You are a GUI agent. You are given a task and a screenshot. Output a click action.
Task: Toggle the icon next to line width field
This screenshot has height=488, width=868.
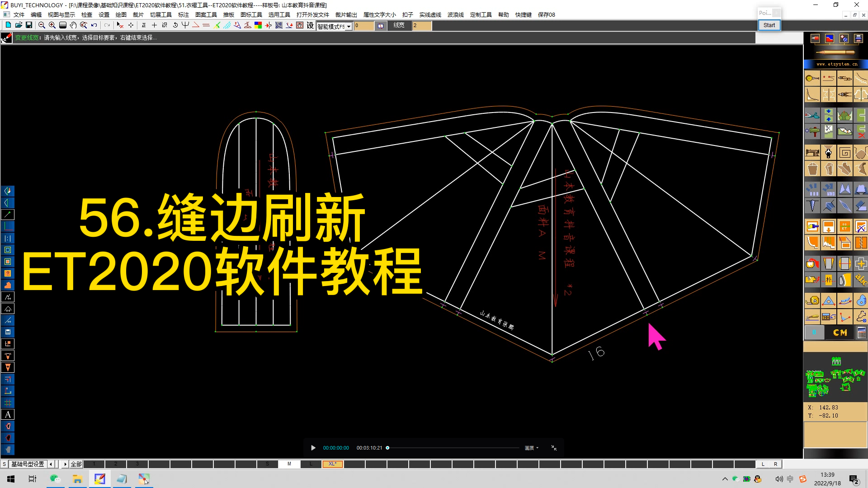tap(381, 26)
